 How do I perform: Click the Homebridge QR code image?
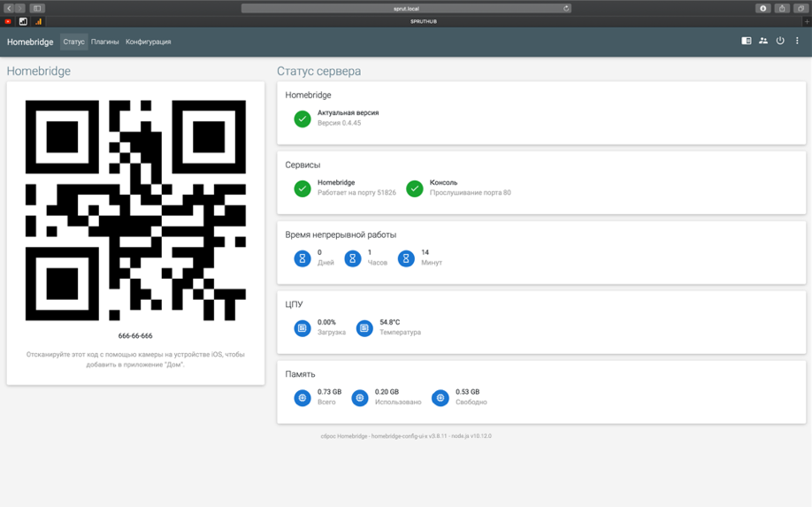(135, 211)
